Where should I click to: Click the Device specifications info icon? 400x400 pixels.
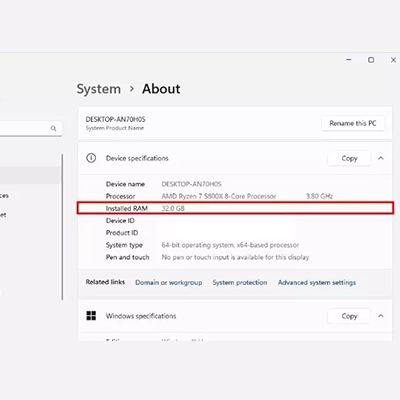click(x=91, y=158)
